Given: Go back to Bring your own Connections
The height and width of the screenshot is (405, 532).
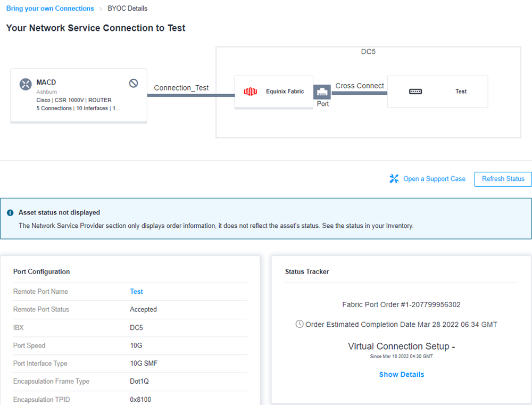Looking at the screenshot, I should coord(50,9).
